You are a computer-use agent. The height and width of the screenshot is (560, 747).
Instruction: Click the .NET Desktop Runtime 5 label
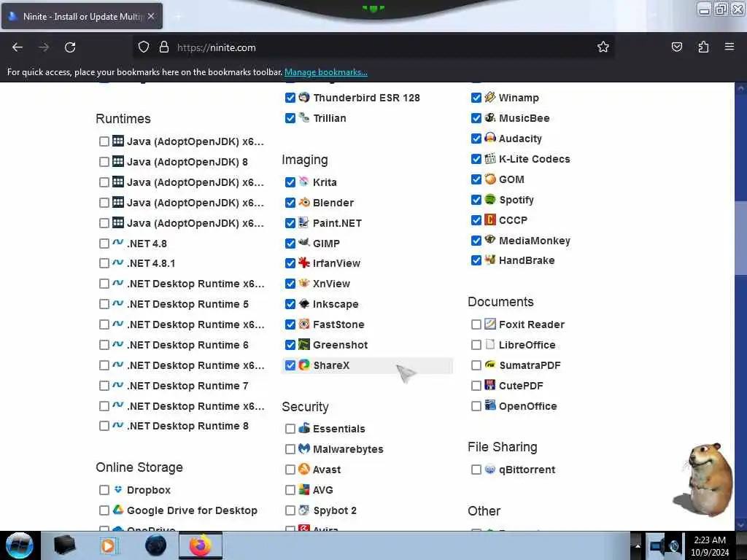187,304
